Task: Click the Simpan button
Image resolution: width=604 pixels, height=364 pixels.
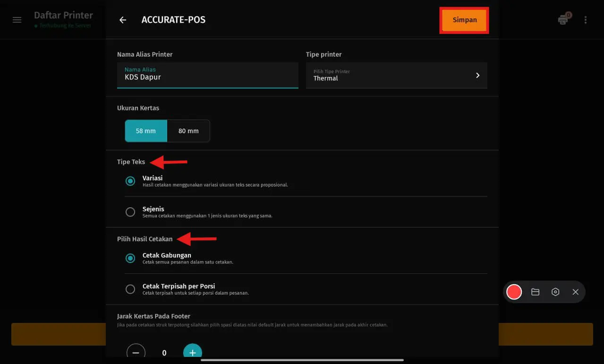Action: 464,20
